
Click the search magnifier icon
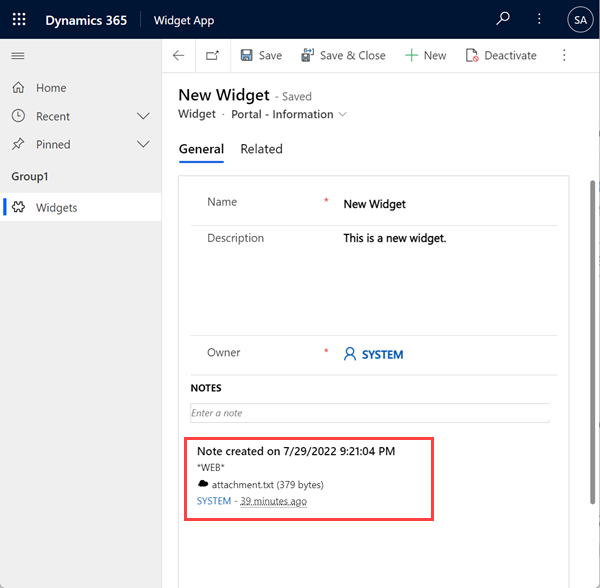[x=503, y=18]
